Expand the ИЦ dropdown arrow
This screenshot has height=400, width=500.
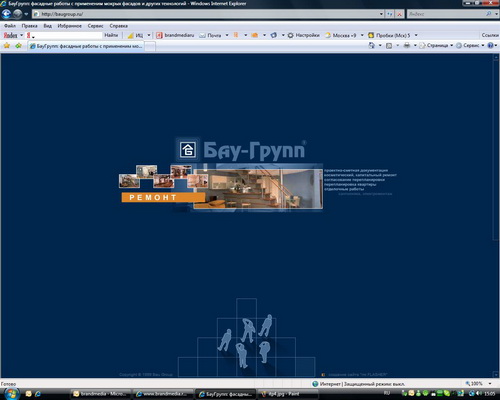tap(149, 35)
